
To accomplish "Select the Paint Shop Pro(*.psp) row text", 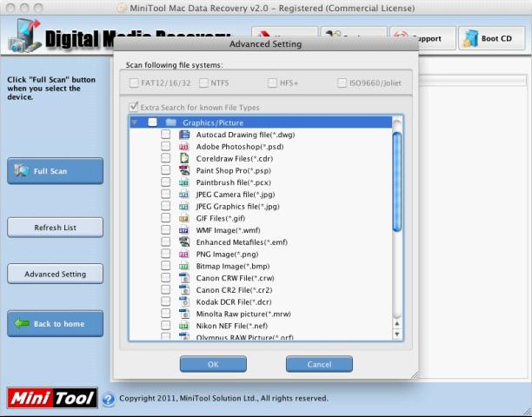I will tap(234, 170).
